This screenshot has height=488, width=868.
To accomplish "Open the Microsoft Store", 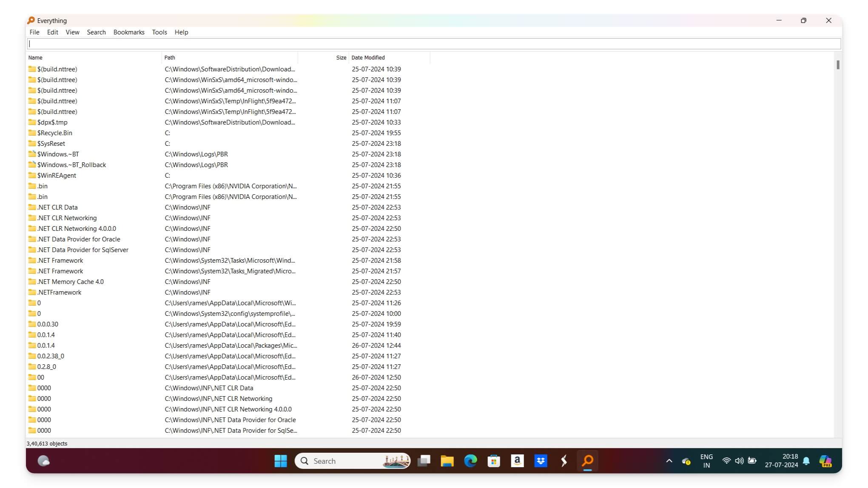I will coord(493,460).
